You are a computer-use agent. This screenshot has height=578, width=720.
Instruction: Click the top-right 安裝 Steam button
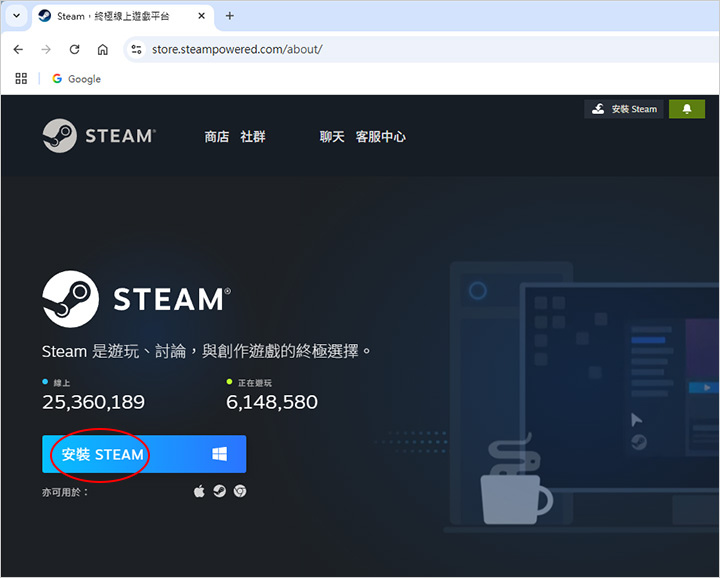624,109
